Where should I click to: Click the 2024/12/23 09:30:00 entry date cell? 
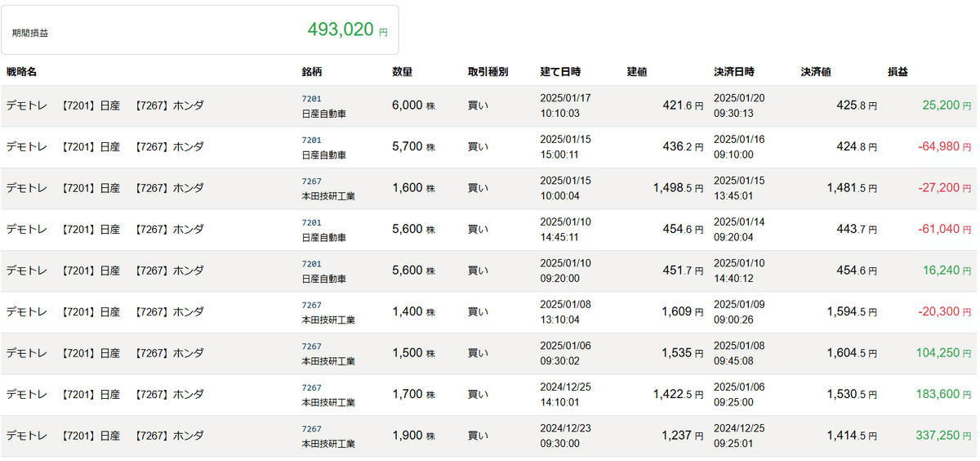(565, 436)
